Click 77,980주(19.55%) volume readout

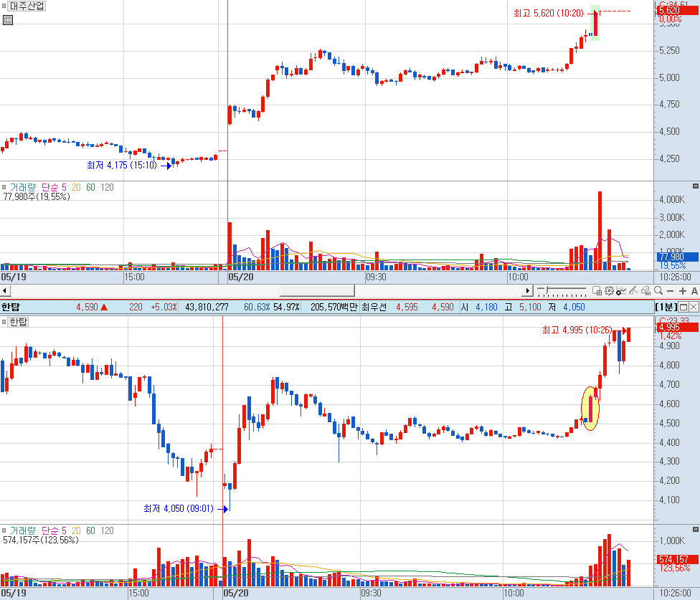(x=36, y=196)
